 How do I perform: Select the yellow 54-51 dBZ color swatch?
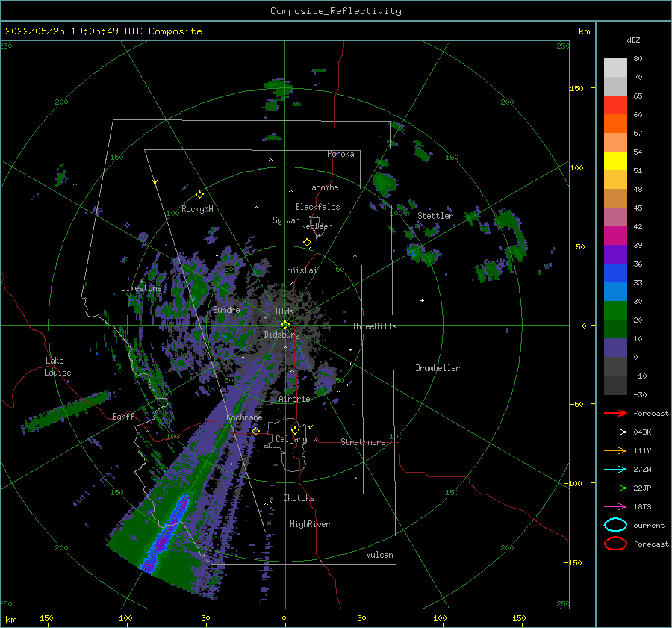615,161
